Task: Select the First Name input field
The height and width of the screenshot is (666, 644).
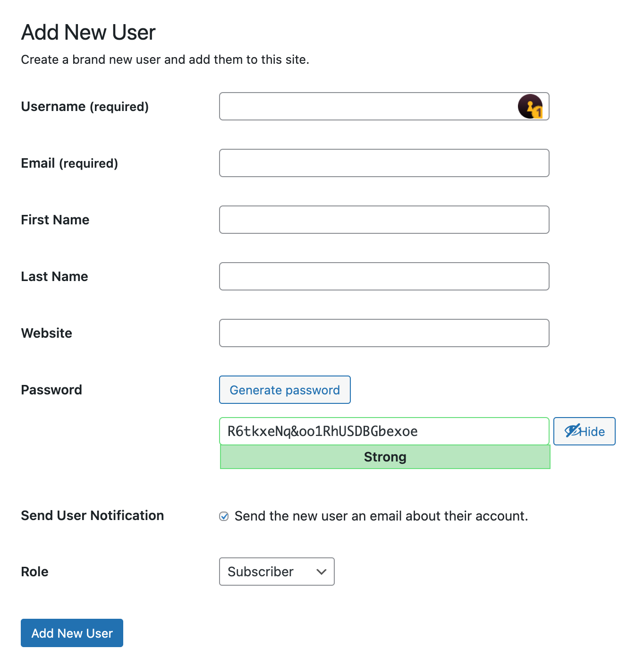Action: (x=384, y=220)
